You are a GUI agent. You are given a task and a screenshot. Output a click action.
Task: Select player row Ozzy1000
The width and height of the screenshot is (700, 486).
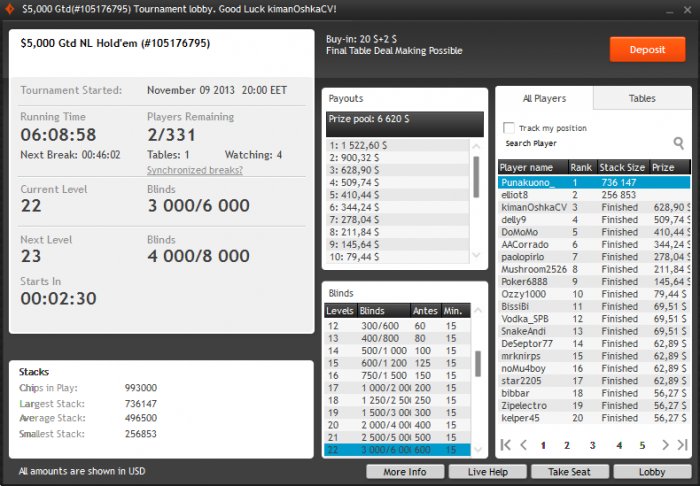594,294
